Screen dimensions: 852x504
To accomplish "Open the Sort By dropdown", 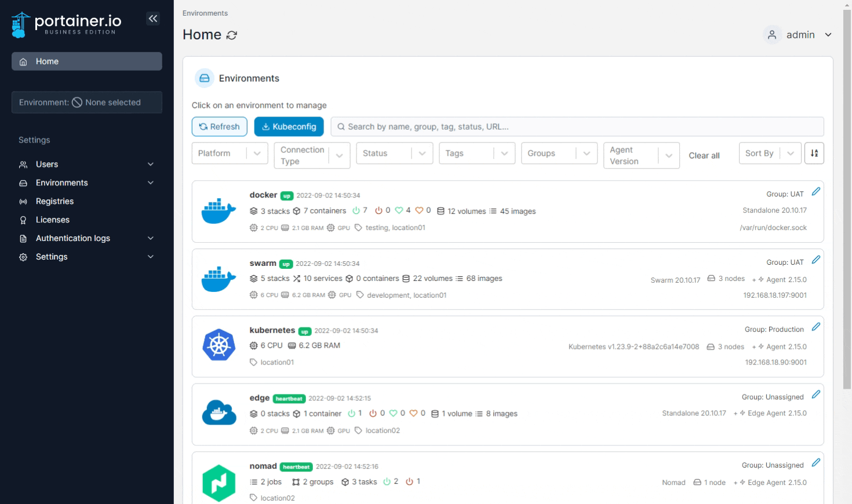I will [x=770, y=153].
